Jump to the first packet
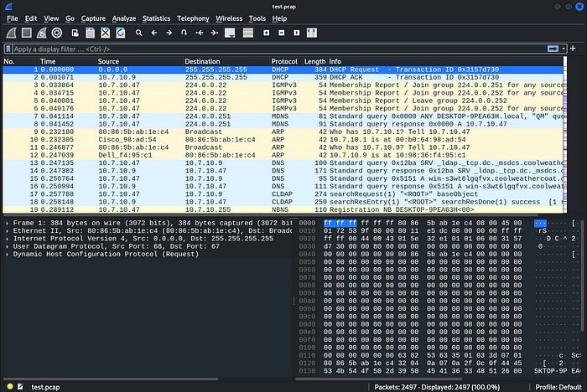587x392 pixels. [200, 33]
